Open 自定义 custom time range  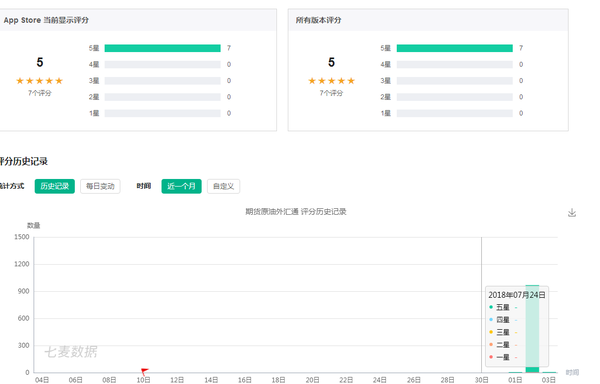pyautogui.click(x=223, y=186)
